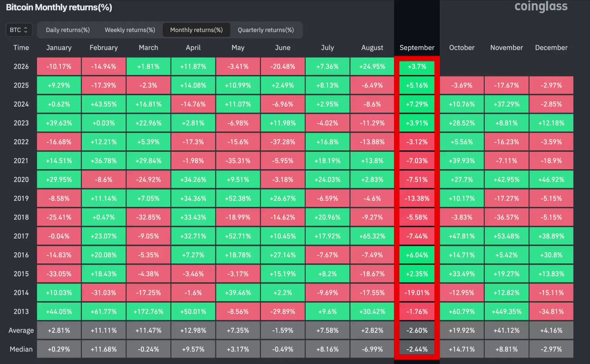Select the -33.05% cell for January 2015
590x364 pixels.
tap(59, 274)
